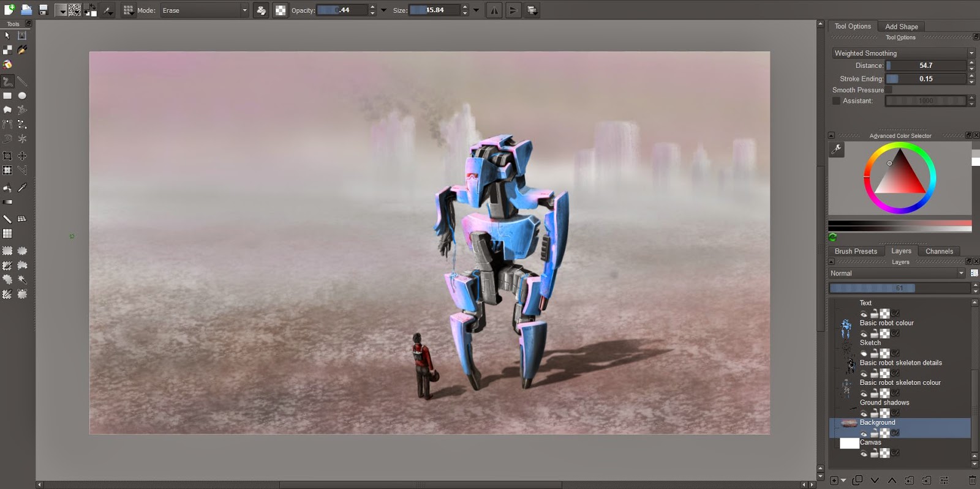Select the Fill bucket tool

click(7, 187)
